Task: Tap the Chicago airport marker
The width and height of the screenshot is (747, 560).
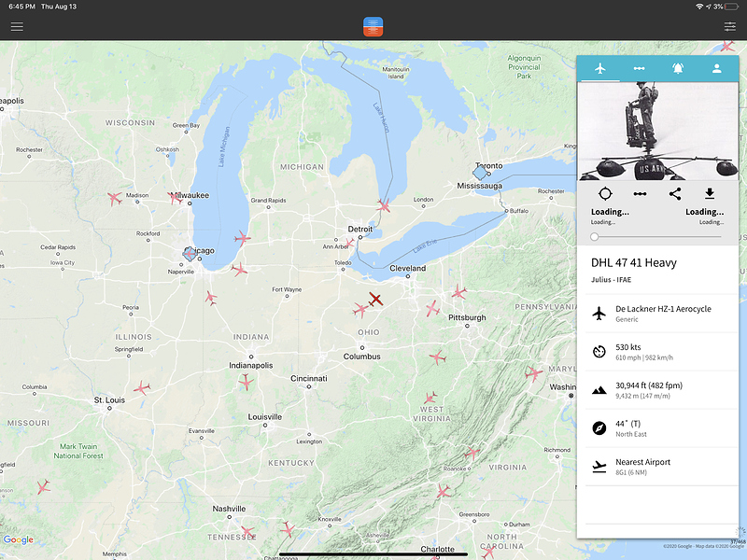Action: click(x=190, y=253)
